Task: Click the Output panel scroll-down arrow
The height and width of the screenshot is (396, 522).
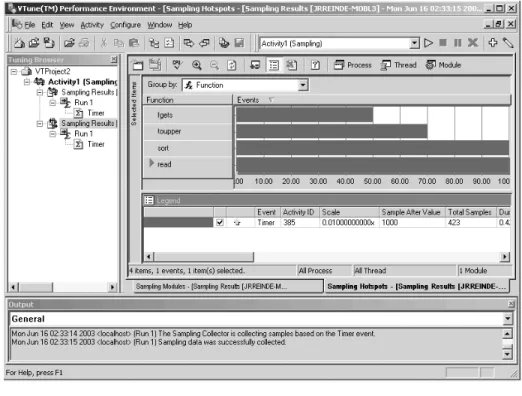Action: (x=507, y=353)
